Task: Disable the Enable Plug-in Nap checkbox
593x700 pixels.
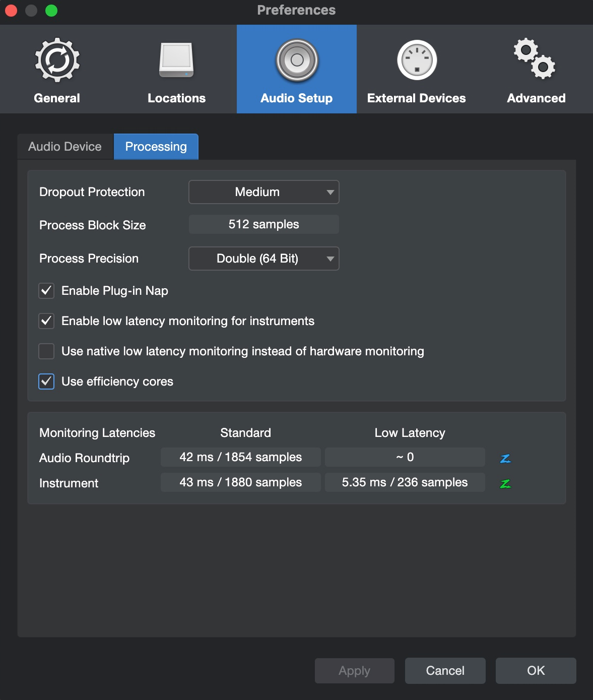Action: pyautogui.click(x=46, y=291)
